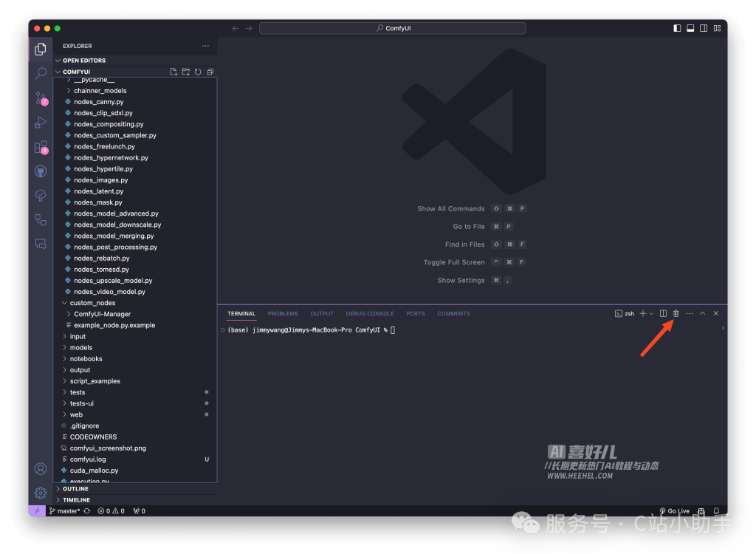Open the Accounts icon

coord(41,468)
